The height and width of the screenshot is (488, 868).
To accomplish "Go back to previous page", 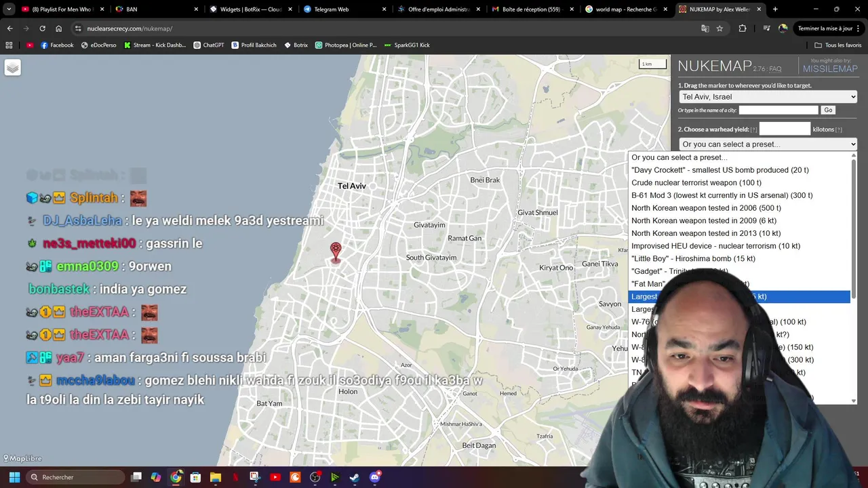I will pos(9,28).
